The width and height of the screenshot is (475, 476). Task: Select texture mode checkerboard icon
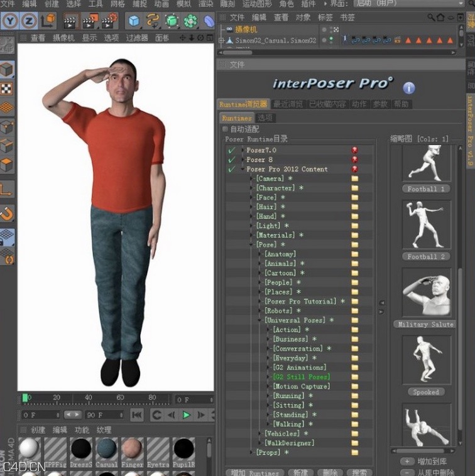pos(8,89)
